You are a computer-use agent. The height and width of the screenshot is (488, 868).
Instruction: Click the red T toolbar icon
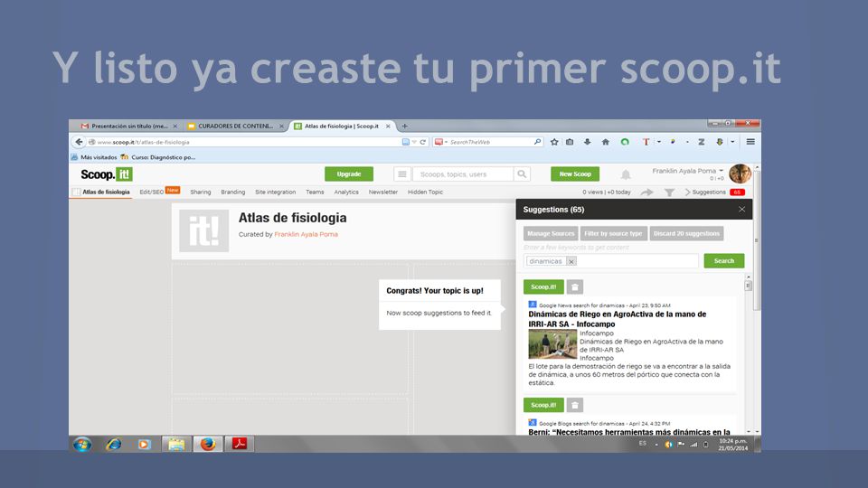point(646,142)
